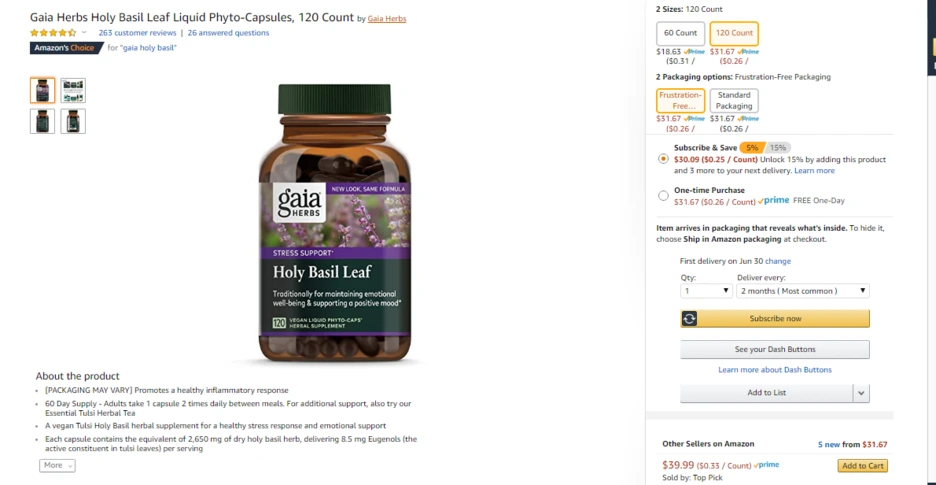Select the first product thumbnail image
The image size is (936, 485).
pyautogui.click(x=42, y=90)
